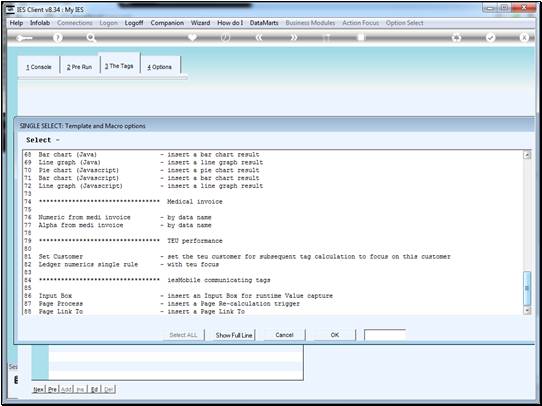542x406 pixels.
Task: Click the double left arrow icon
Action: point(259,38)
